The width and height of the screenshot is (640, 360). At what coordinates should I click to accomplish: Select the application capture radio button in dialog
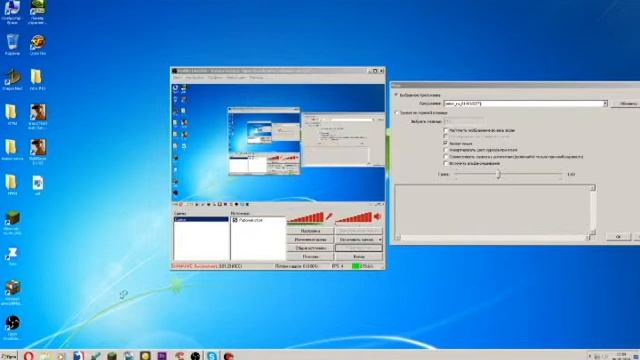tap(396, 95)
